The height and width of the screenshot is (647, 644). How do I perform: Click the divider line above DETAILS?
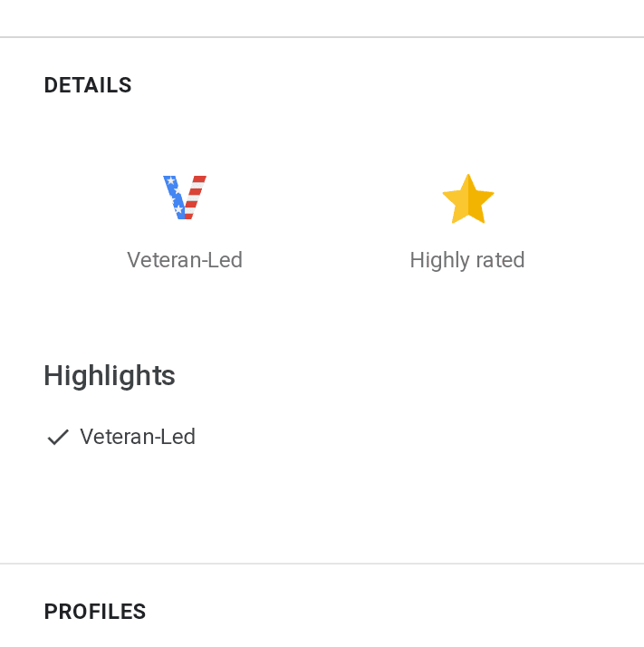tap(322, 37)
